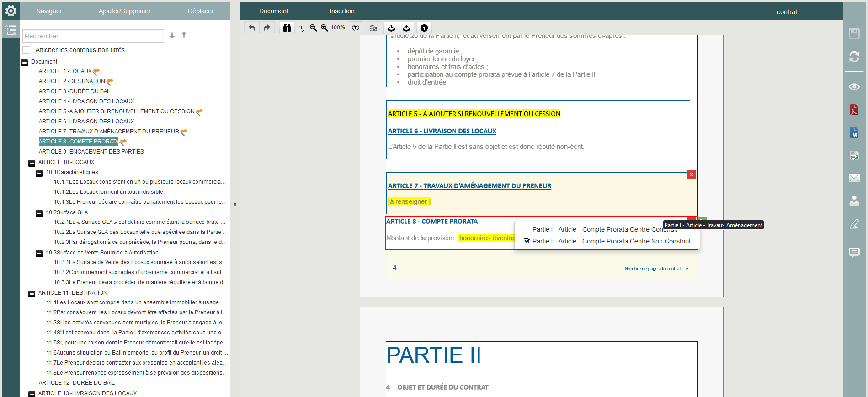Select tree row 11.4 S'il est convenu
The image size is (868, 397).
pyautogui.click(x=136, y=333)
